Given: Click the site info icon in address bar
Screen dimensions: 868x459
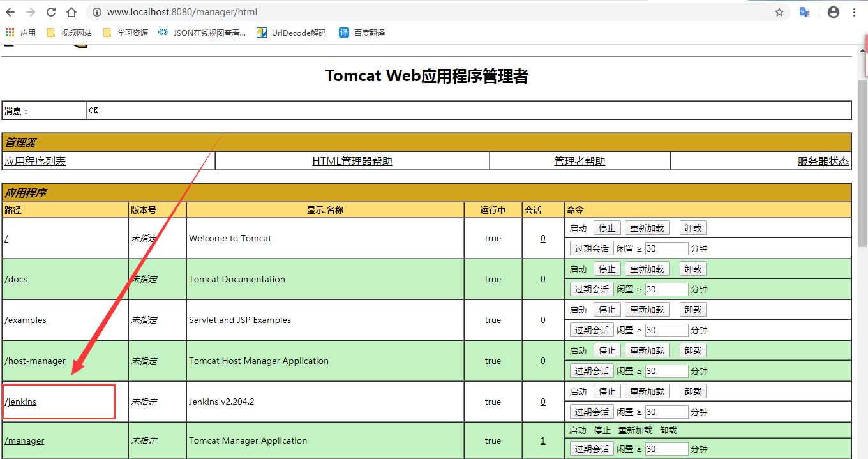Looking at the screenshot, I should [97, 12].
